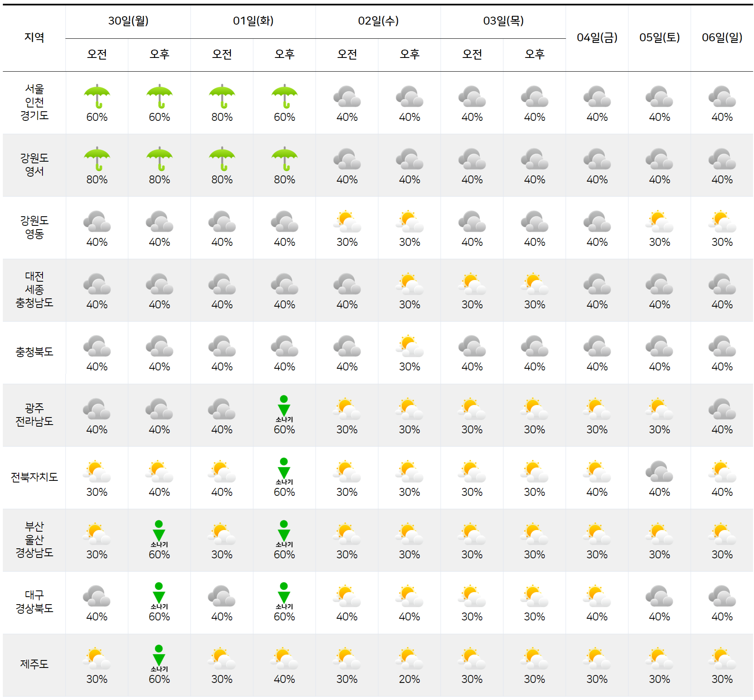Click 전북자치도 cloudy icon for 05일(토)
The height and width of the screenshot is (700, 754).
tap(659, 471)
